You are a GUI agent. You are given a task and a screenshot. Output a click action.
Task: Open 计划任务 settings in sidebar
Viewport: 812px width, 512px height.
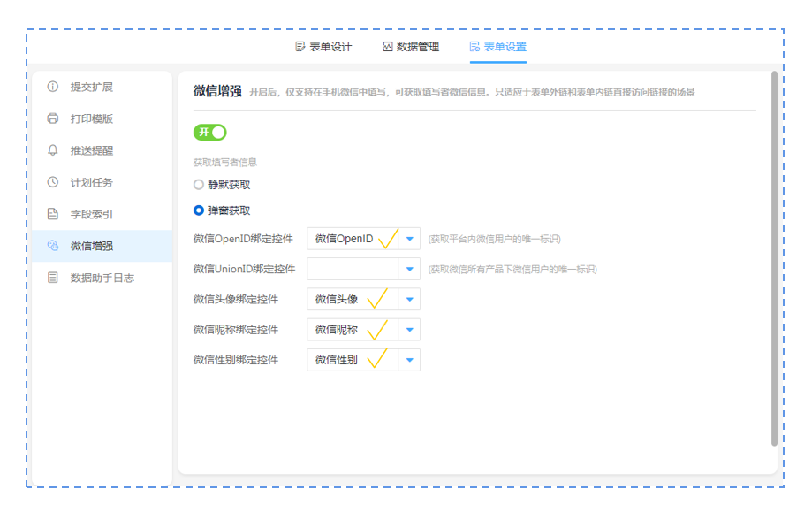point(92,182)
